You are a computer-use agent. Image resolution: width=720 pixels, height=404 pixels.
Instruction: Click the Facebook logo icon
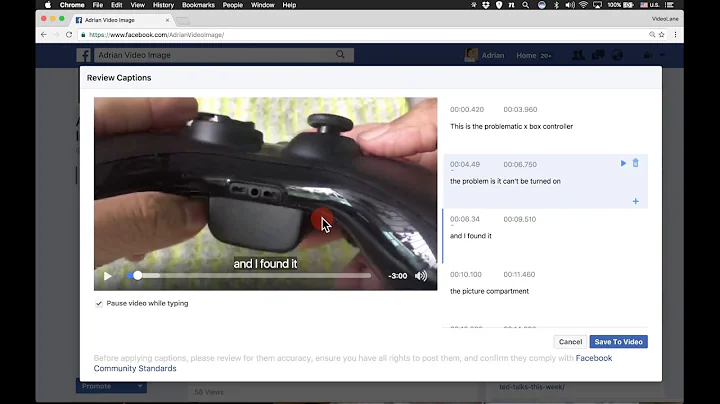coord(84,55)
